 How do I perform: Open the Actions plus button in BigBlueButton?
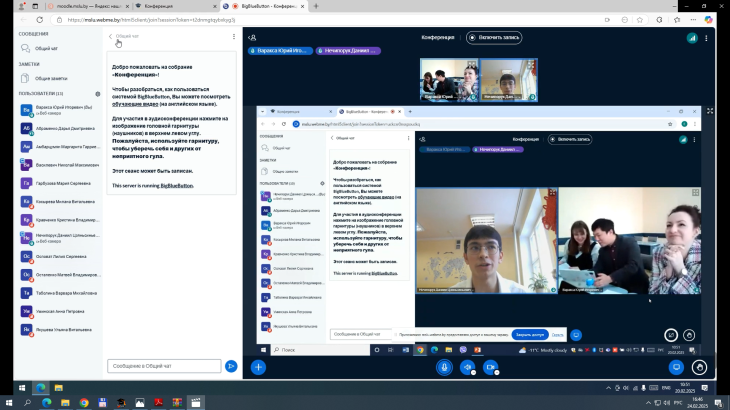coord(258,367)
